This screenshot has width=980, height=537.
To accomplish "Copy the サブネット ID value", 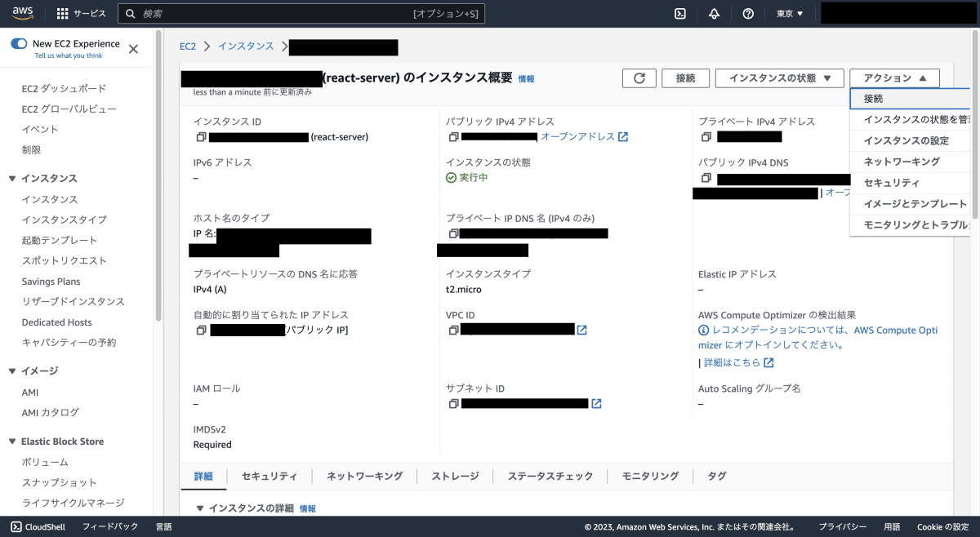I will (x=453, y=404).
